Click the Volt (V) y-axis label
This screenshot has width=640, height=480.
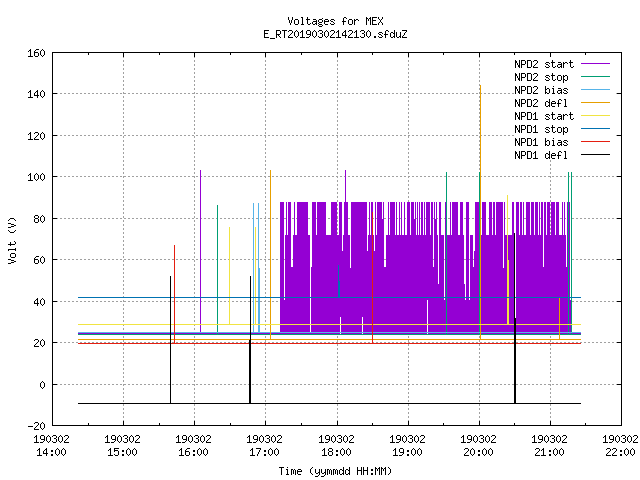coord(13,240)
